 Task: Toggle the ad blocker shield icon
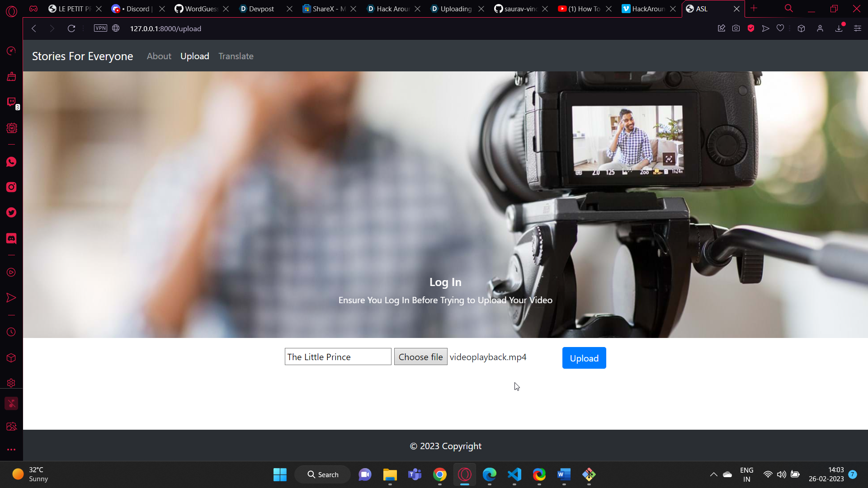(x=751, y=28)
